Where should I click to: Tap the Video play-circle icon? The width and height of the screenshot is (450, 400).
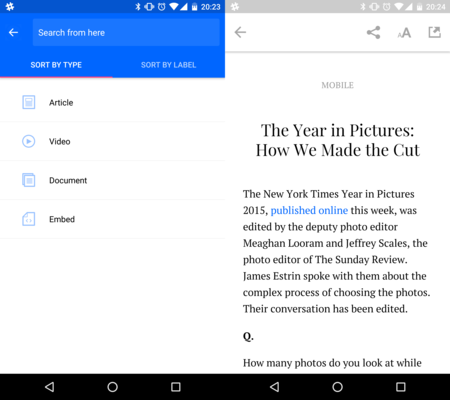(29, 141)
